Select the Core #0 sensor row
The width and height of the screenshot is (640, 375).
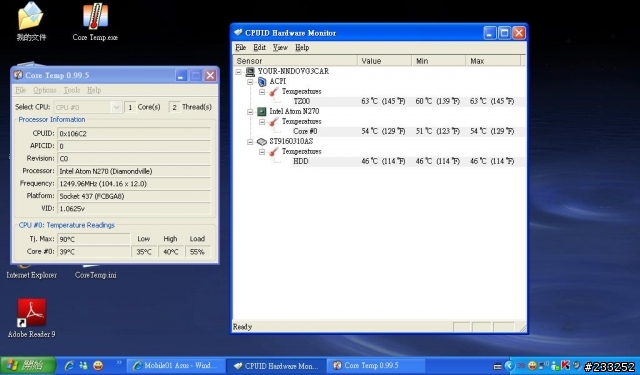[409, 131]
